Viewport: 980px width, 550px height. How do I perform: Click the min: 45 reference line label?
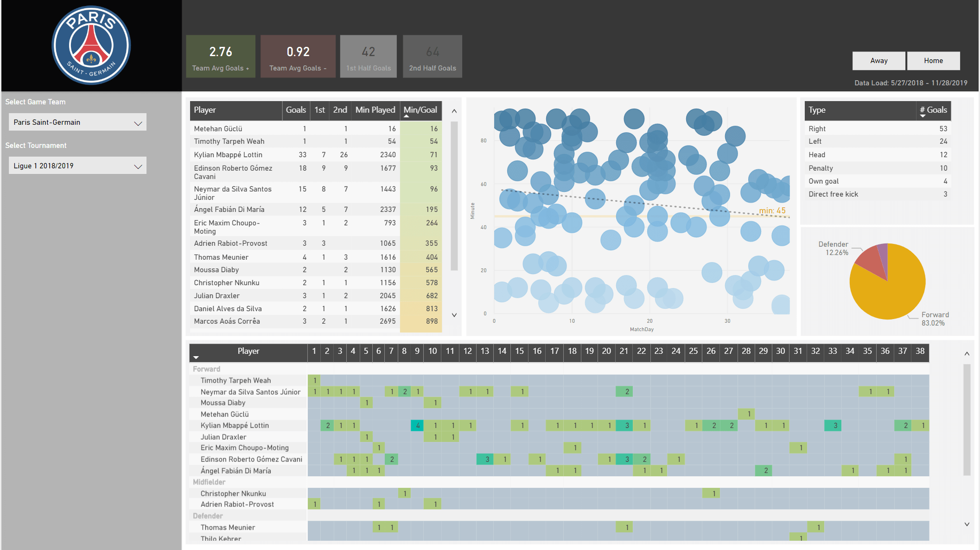click(772, 211)
